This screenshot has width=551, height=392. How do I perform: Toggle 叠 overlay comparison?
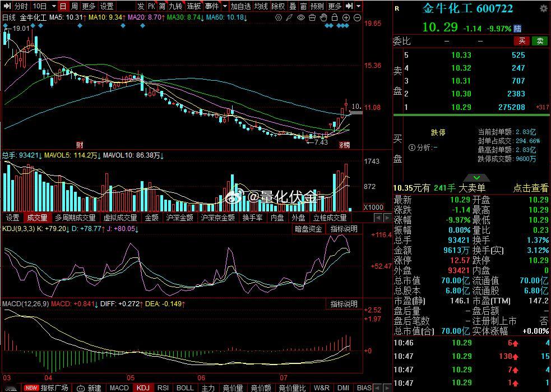point(293,6)
